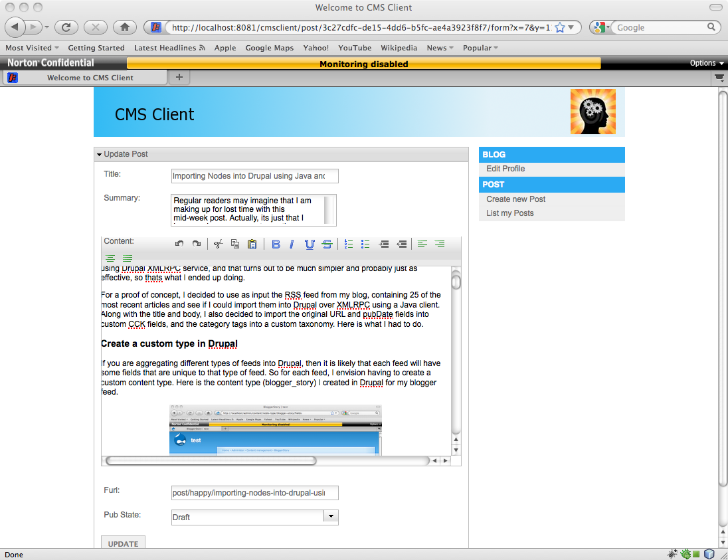728x560 pixels.
Task: Open Google Maps bookmark
Action: tap(269, 48)
